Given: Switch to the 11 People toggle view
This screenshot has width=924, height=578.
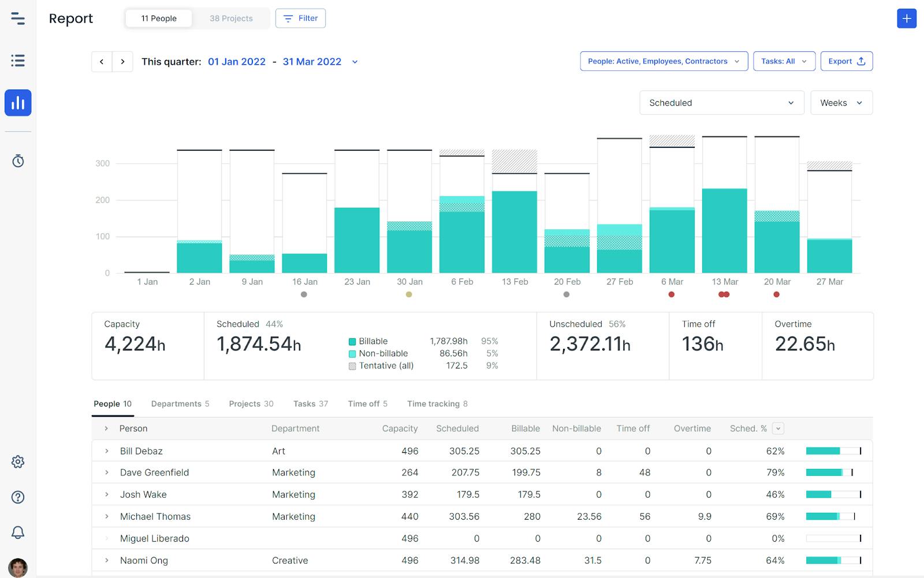Looking at the screenshot, I should [158, 18].
